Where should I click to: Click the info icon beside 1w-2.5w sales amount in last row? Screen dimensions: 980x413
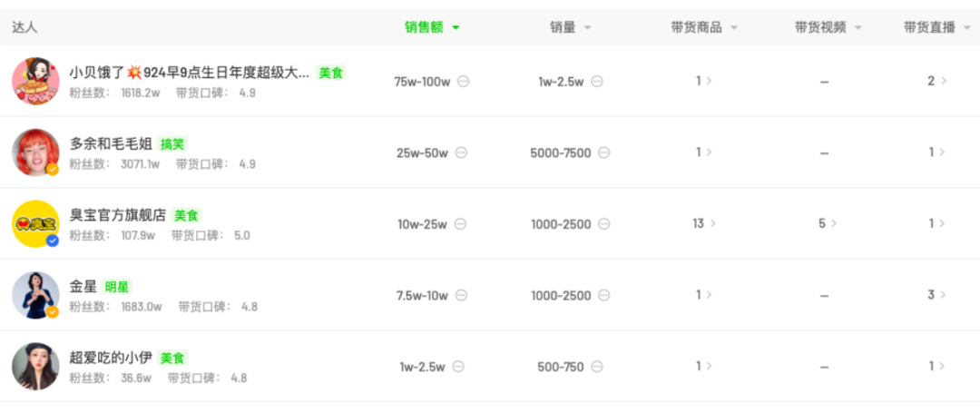pos(458,367)
